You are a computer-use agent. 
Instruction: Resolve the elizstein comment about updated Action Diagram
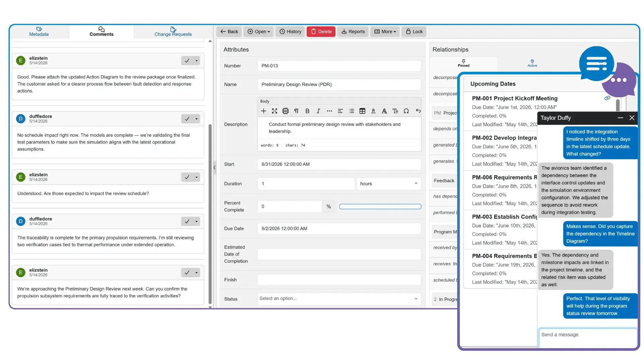tap(187, 61)
